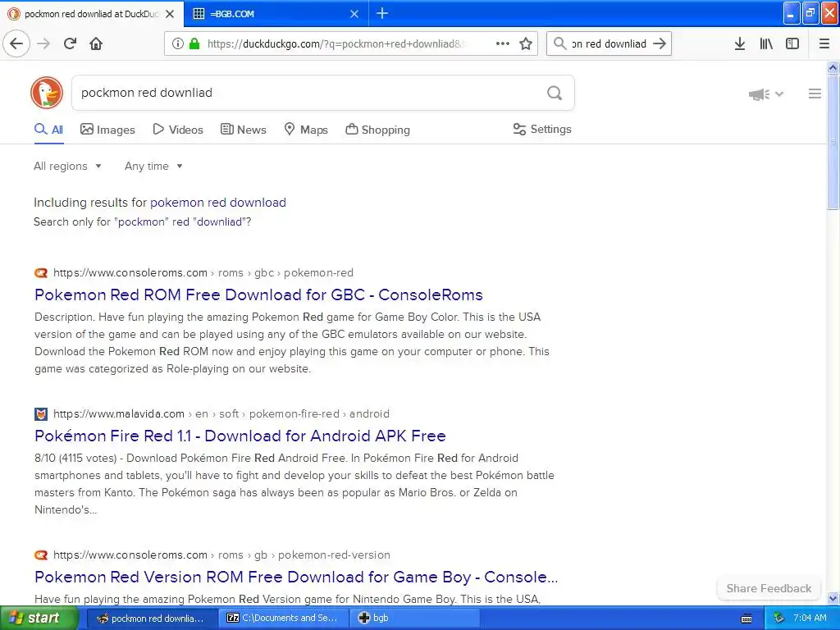The width and height of the screenshot is (840, 630).
Task: Open Pokemon Red Version ROM Game Boy result
Action: point(296,577)
